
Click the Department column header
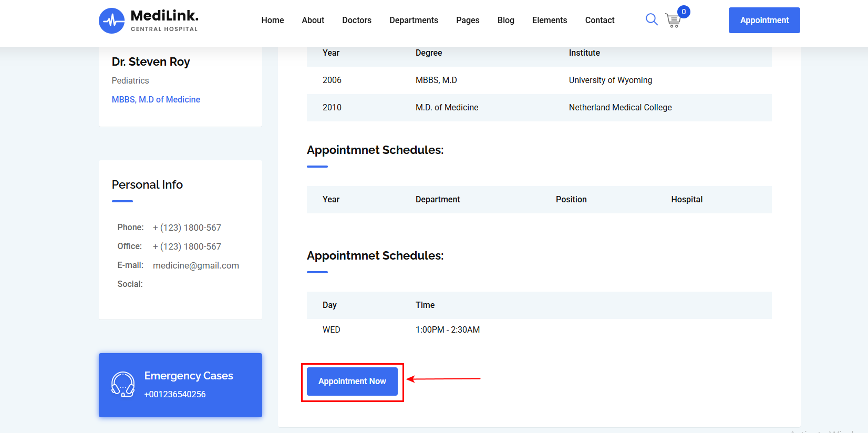pyautogui.click(x=438, y=199)
